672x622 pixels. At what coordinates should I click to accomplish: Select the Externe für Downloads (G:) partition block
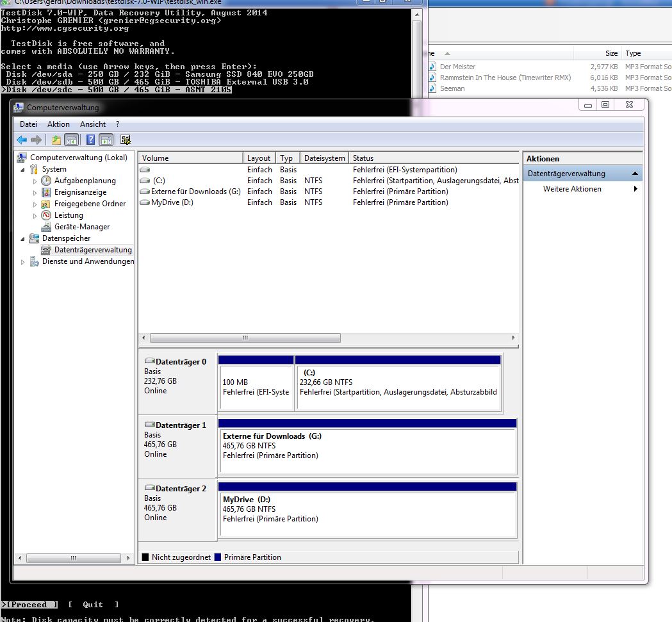[x=368, y=446]
